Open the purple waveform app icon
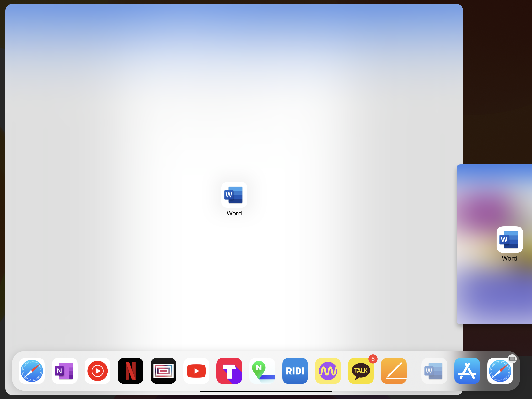This screenshot has height=399, width=532. coord(328,371)
